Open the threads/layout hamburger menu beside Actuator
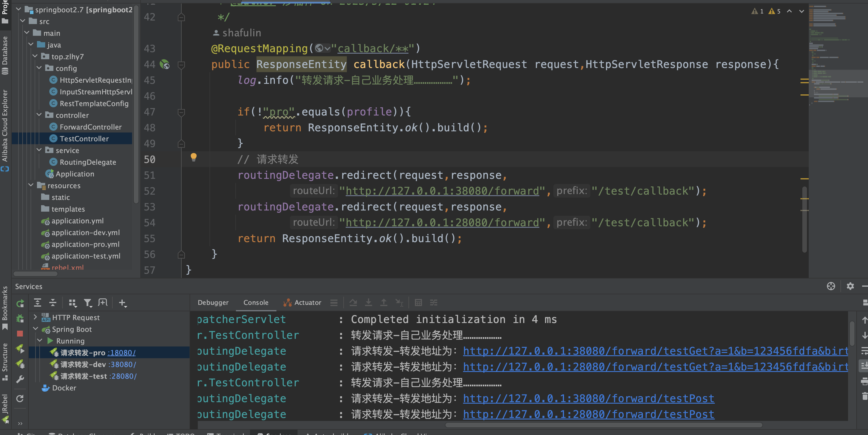Image resolution: width=868 pixels, height=435 pixels. pyautogui.click(x=334, y=303)
